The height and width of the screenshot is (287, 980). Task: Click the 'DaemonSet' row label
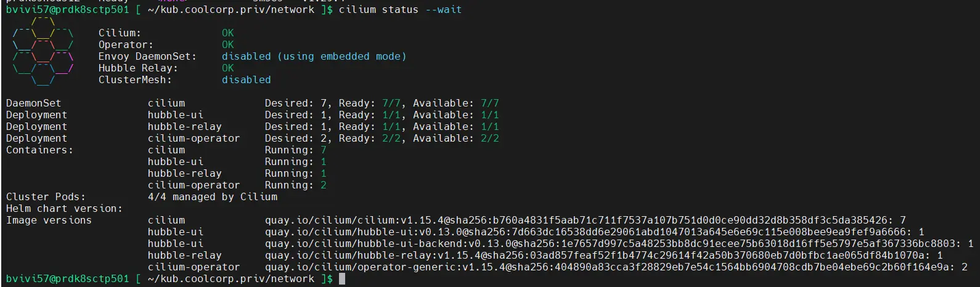tap(34, 103)
